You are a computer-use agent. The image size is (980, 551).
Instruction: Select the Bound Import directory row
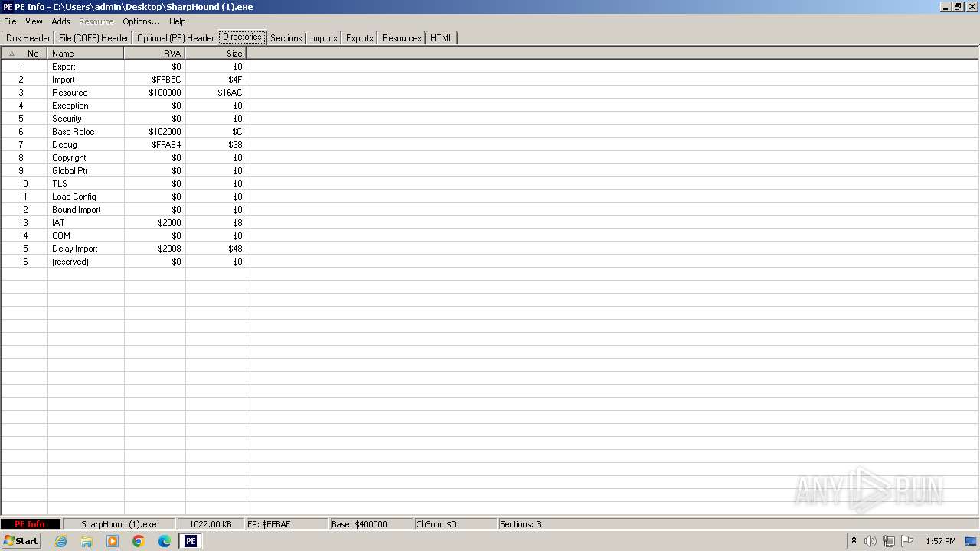tap(123, 210)
